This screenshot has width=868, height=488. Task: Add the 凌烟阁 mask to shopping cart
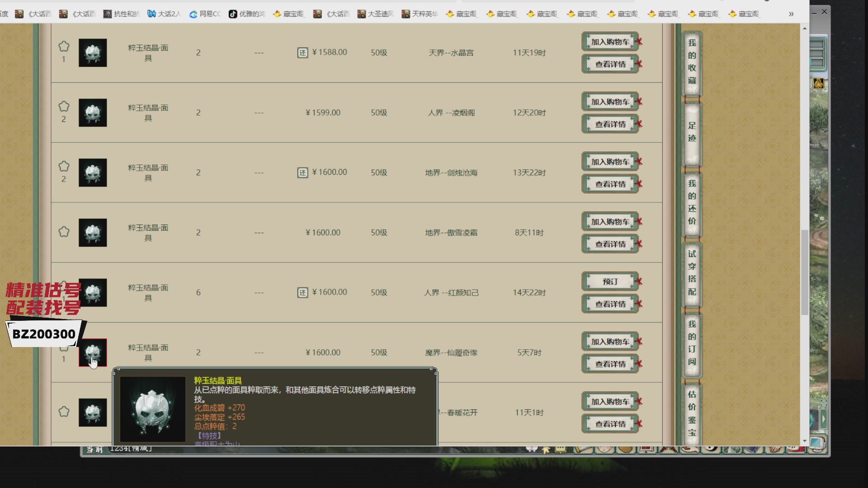(x=610, y=102)
